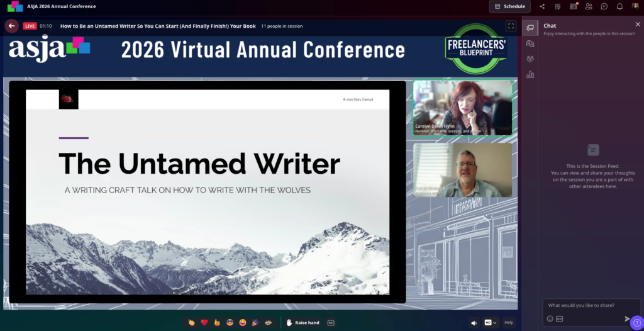Screen dimensions: 644x331
Task: Toggle closed captions
Action: pos(331,323)
